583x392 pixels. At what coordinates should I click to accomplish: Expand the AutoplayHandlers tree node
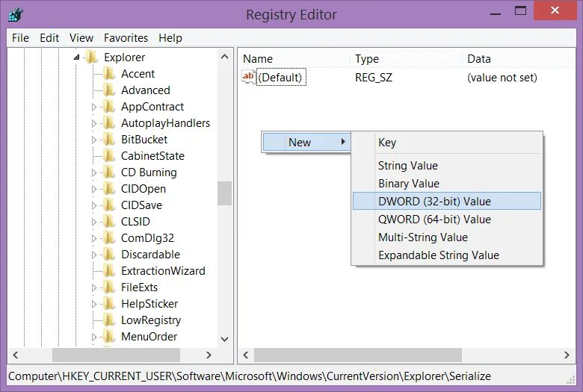click(x=94, y=123)
